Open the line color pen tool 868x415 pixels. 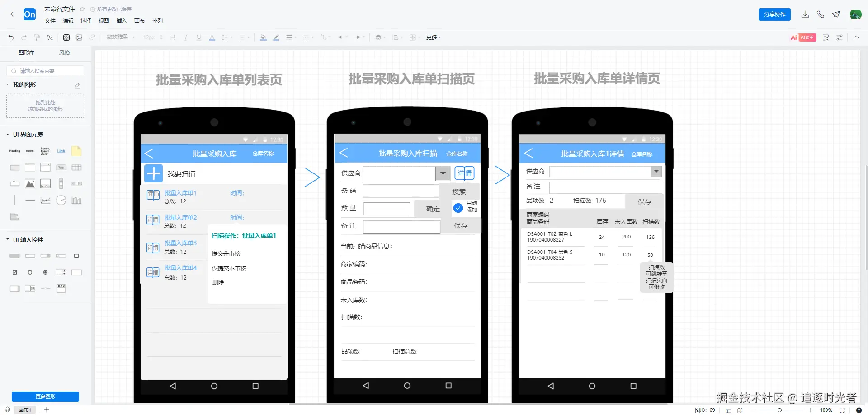point(276,37)
